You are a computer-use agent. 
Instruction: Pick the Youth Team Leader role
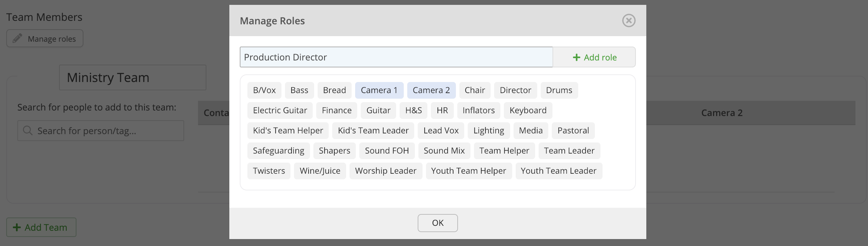(558, 171)
